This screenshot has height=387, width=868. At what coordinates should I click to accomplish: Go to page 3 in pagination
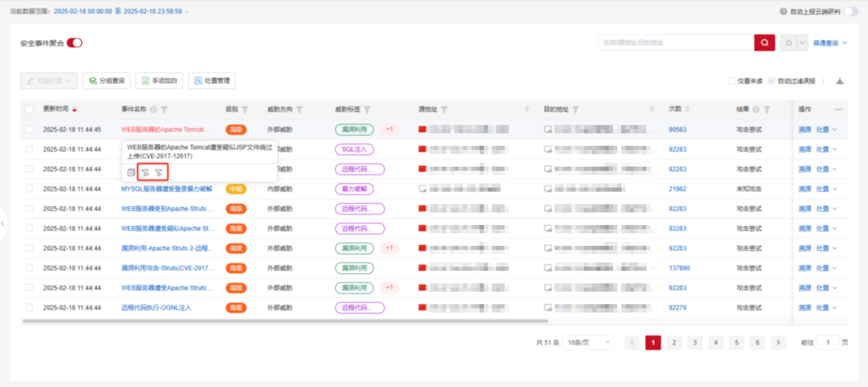pos(694,342)
